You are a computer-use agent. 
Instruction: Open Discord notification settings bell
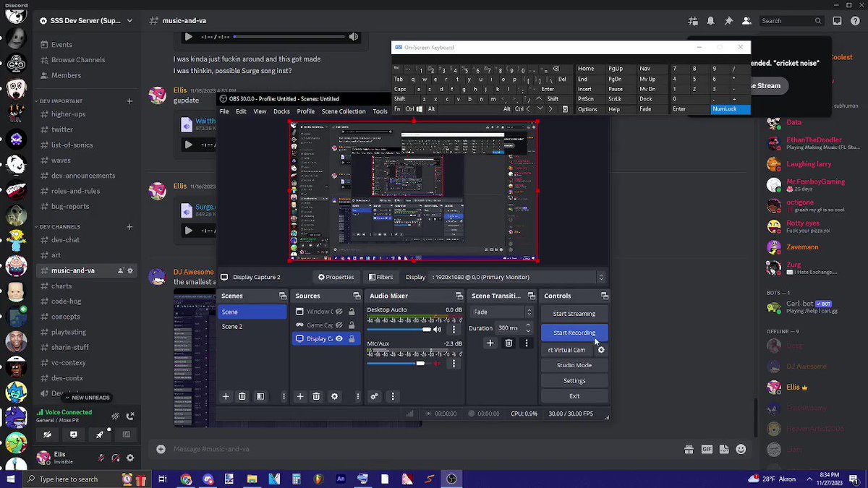point(711,21)
